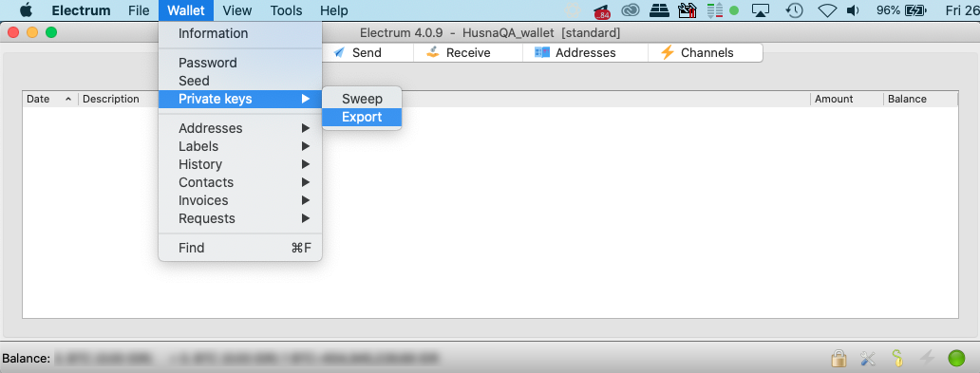Open the Apple menu
The width and height of the screenshot is (980, 373).
coord(26,10)
